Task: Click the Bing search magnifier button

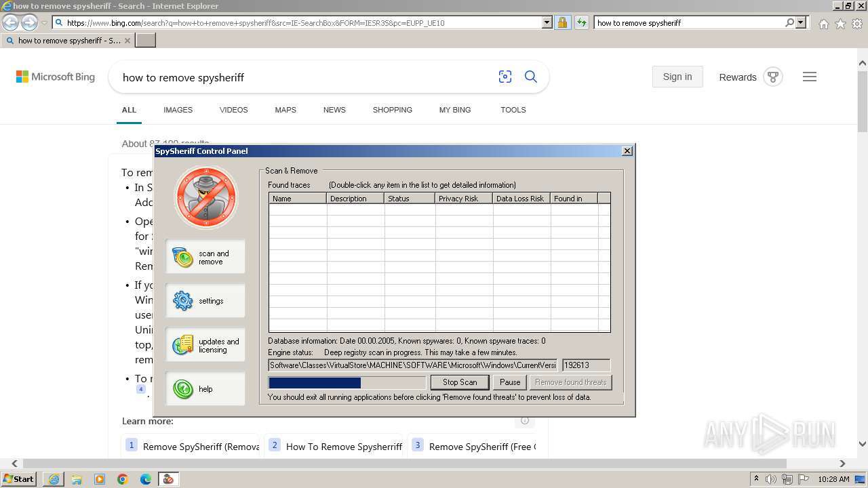Action: pyautogui.click(x=531, y=77)
